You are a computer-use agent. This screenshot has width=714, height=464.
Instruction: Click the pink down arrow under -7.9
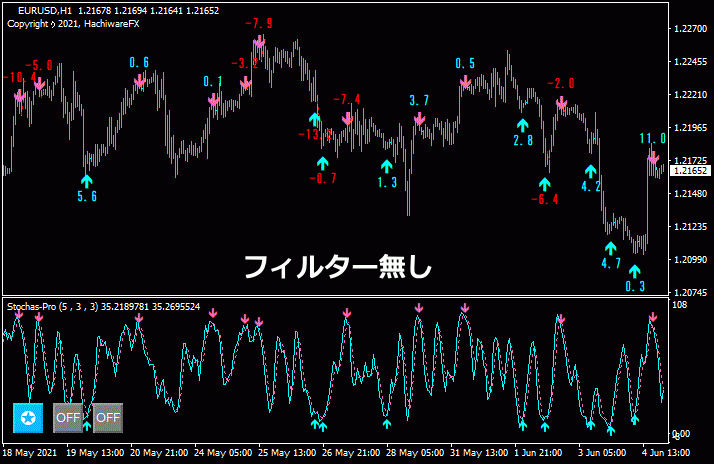click(259, 42)
